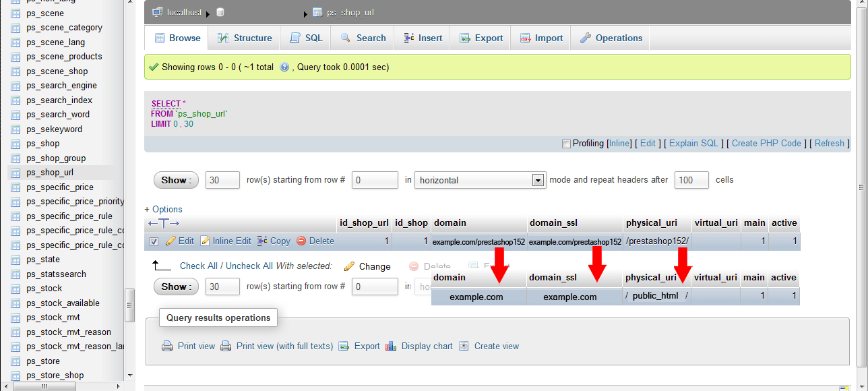Screen dimensions: 868x391
Task: Open the horizontal display mode dropdown
Action: [537, 181]
